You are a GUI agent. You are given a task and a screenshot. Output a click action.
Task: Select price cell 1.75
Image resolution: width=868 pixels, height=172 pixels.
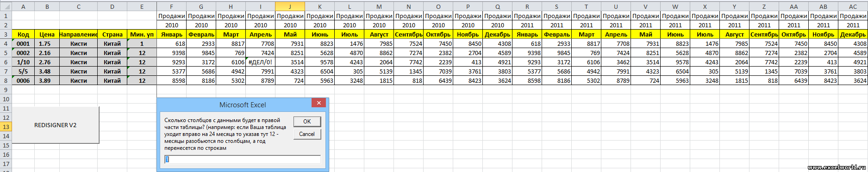pyautogui.click(x=47, y=43)
